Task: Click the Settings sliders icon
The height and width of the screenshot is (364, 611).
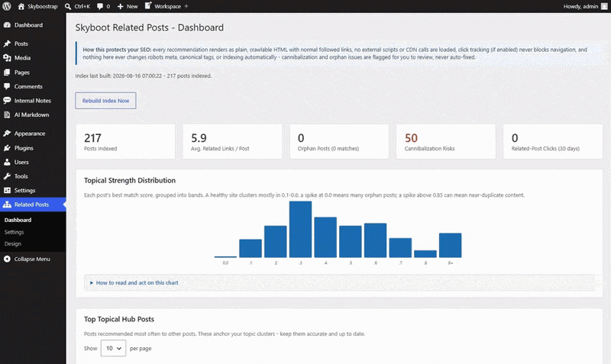Action: pos(7,190)
